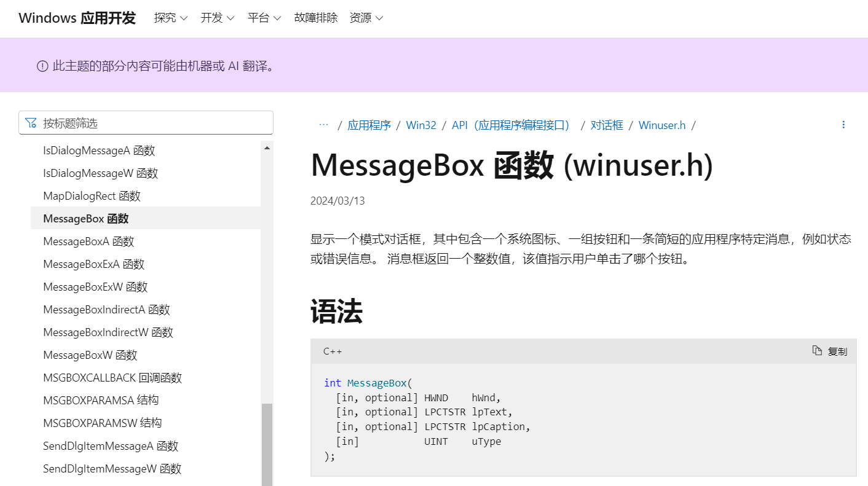Image resolution: width=868 pixels, height=486 pixels.
Task: Click the sidebar scroll-up arrow
Action: pos(267,148)
